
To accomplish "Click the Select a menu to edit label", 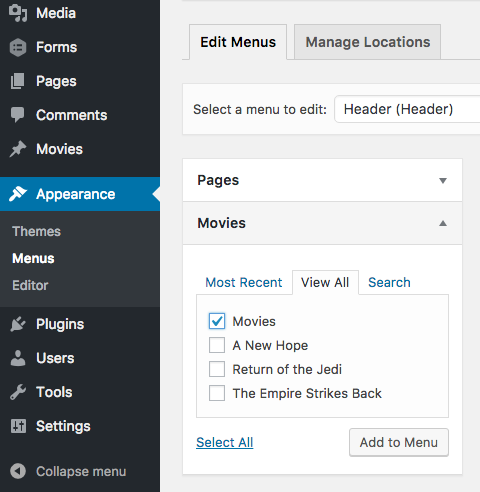I will pyautogui.click(x=260, y=109).
